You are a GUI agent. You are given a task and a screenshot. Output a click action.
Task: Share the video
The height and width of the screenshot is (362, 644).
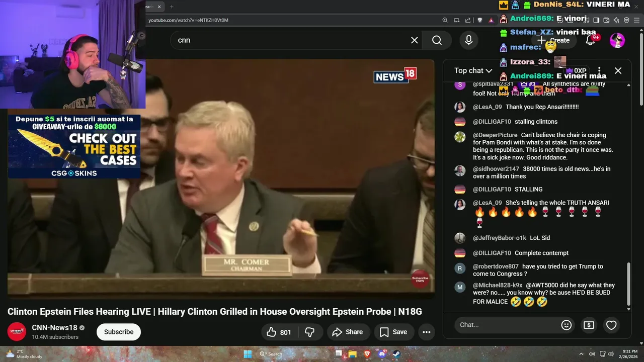pyautogui.click(x=348, y=332)
